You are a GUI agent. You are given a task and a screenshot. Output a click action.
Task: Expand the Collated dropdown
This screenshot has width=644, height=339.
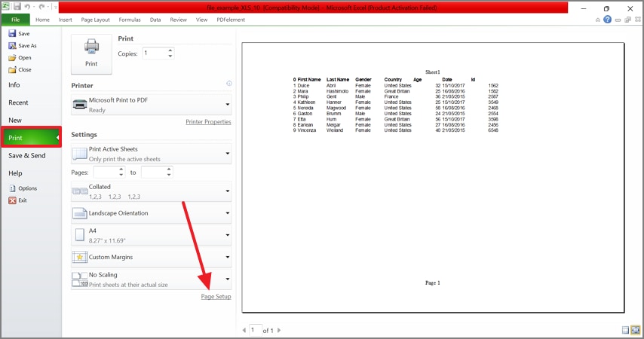pos(151,191)
